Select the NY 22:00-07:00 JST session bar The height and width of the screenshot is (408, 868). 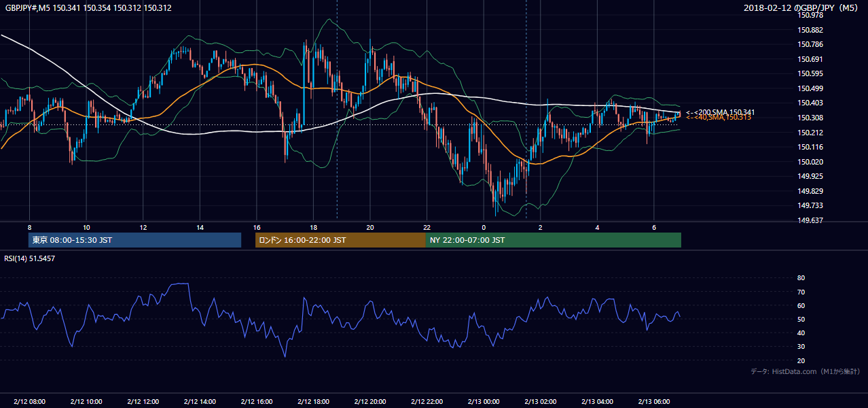[x=554, y=240]
